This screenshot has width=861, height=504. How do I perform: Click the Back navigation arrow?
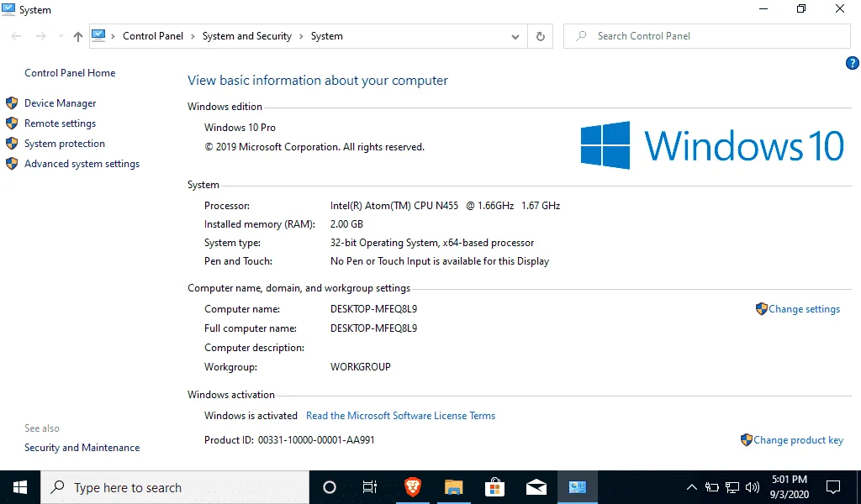[x=17, y=36]
